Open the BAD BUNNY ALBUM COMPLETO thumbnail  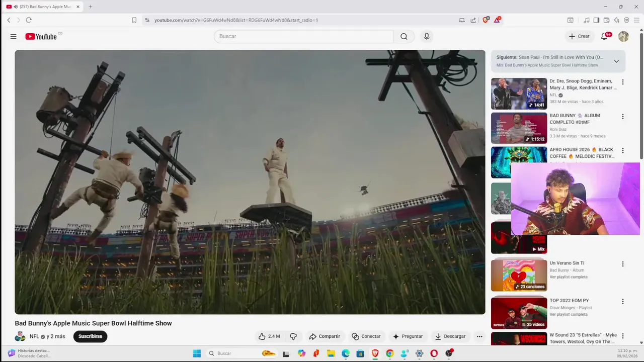(519, 128)
